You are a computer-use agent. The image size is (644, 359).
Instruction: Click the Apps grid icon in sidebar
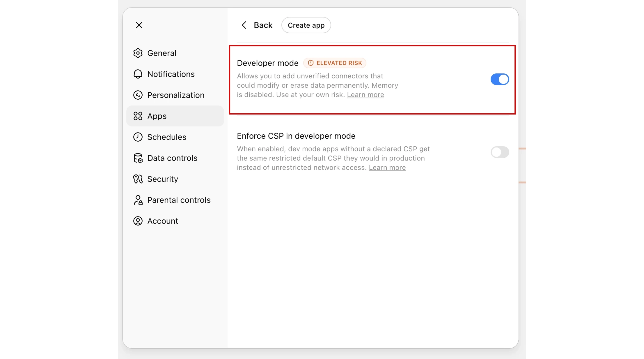coord(138,116)
